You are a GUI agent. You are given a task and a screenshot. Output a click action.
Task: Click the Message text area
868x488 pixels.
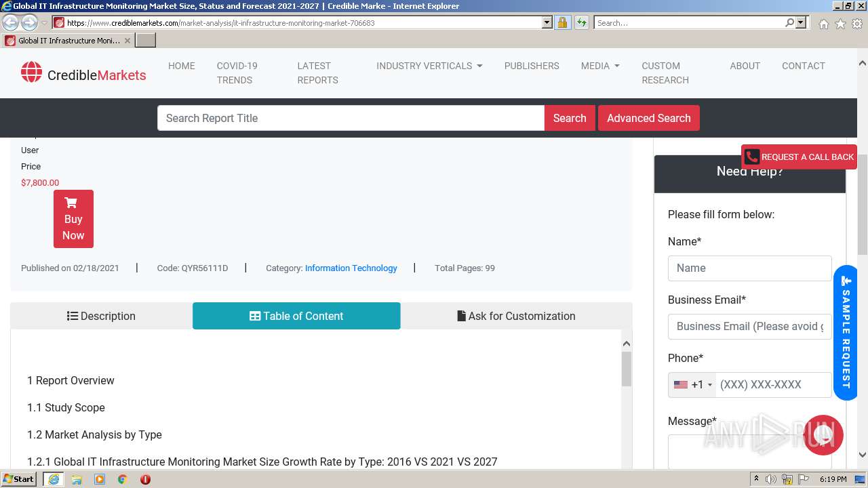(x=750, y=451)
